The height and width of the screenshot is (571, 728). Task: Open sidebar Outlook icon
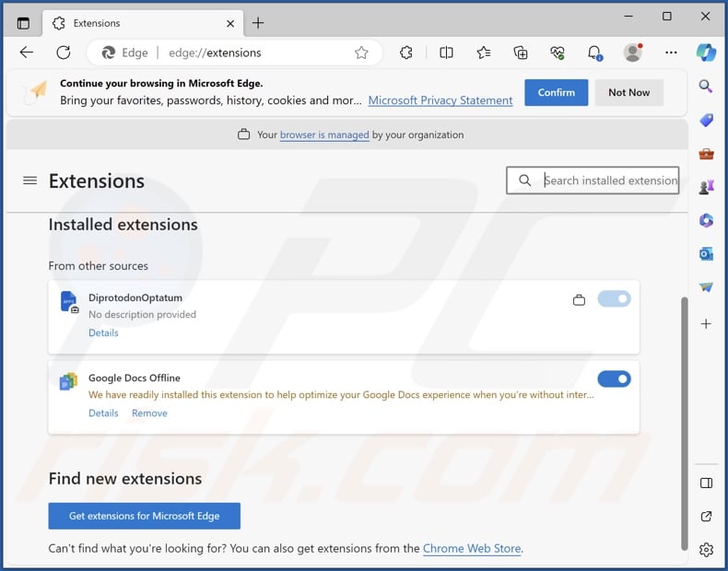tap(706, 253)
